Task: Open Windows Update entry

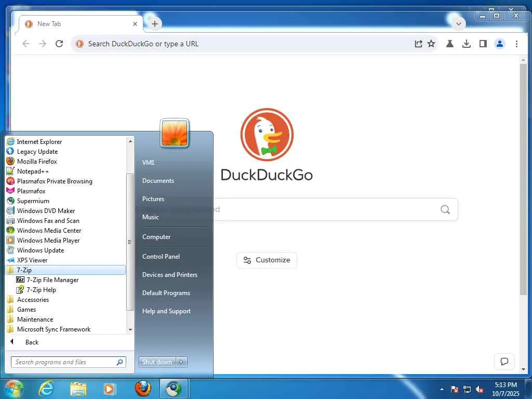Action: pos(66,250)
